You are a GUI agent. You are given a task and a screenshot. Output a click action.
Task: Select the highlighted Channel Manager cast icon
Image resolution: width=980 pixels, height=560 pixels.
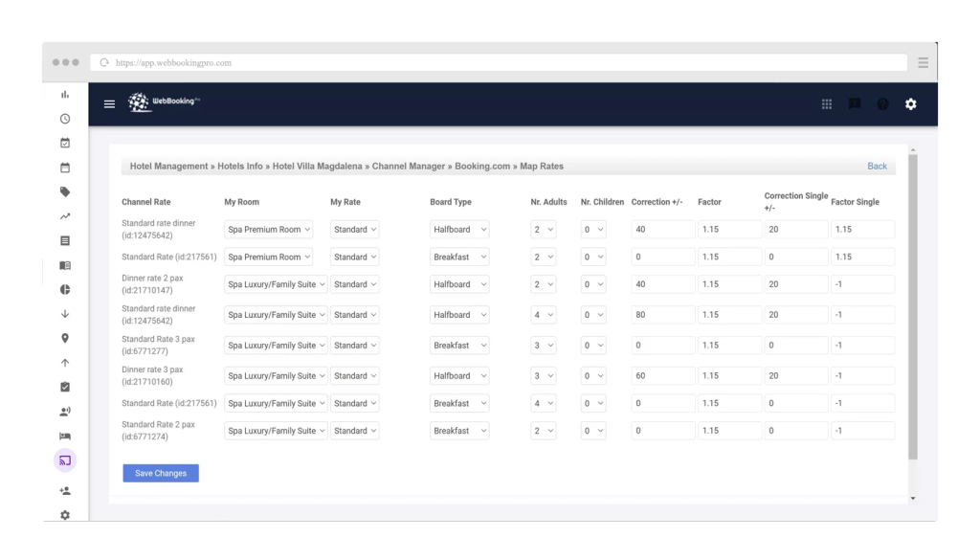65,460
